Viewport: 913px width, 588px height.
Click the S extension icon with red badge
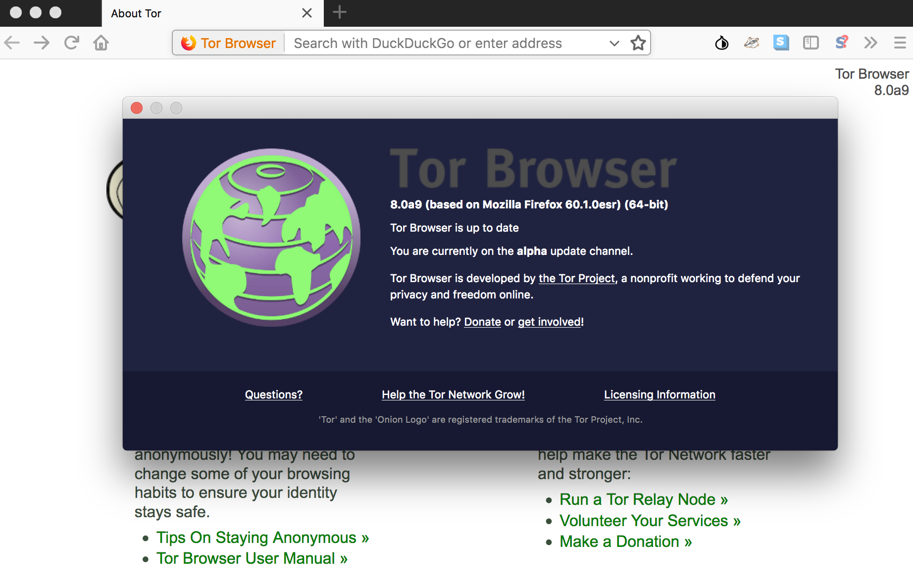click(x=841, y=43)
